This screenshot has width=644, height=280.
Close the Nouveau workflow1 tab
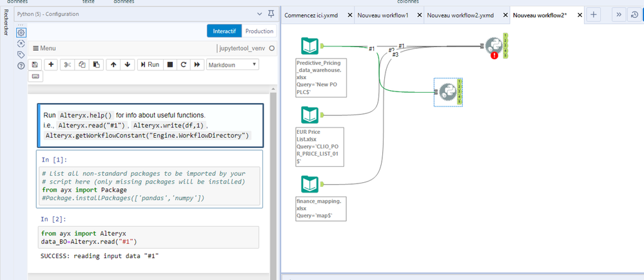click(x=419, y=15)
